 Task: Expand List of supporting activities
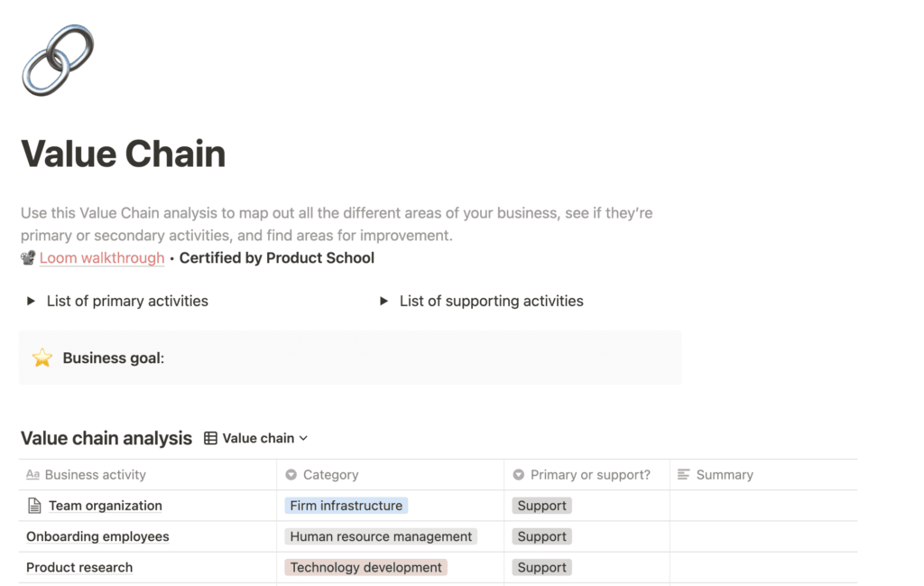point(383,301)
